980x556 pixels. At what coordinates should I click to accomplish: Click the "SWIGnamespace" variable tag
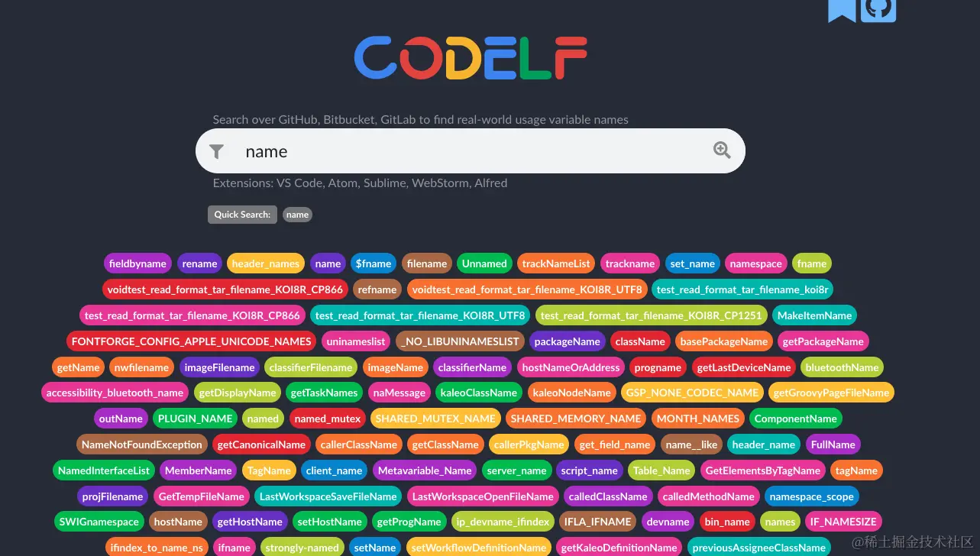[x=99, y=522]
